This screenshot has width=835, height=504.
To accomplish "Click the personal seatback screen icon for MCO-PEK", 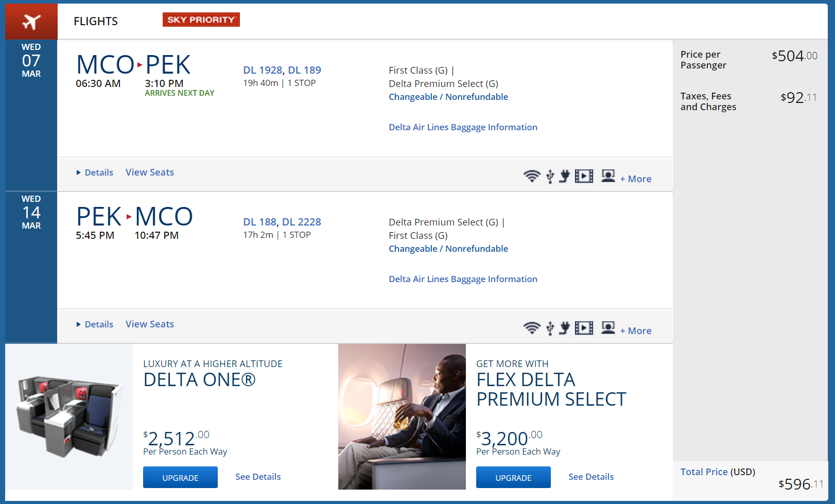I will (x=608, y=176).
